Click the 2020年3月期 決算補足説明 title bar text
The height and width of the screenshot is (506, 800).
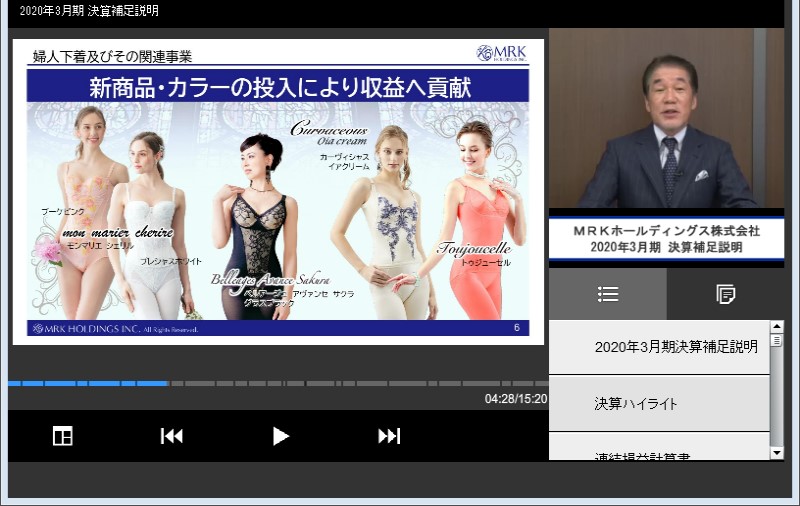pyautogui.click(x=89, y=11)
